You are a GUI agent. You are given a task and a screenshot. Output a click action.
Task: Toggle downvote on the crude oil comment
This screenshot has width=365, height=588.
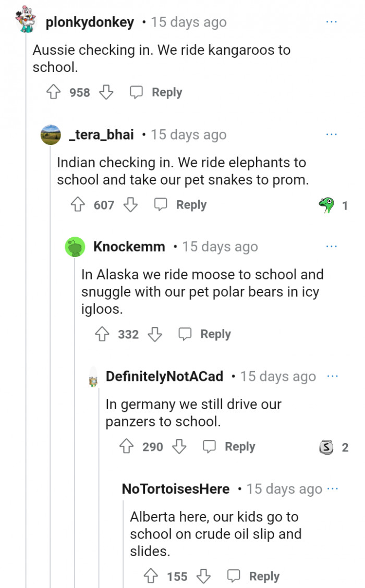click(203, 576)
